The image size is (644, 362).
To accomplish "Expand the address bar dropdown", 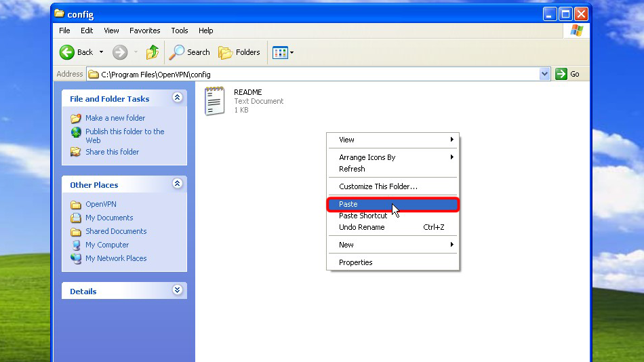I will pos(545,74).
